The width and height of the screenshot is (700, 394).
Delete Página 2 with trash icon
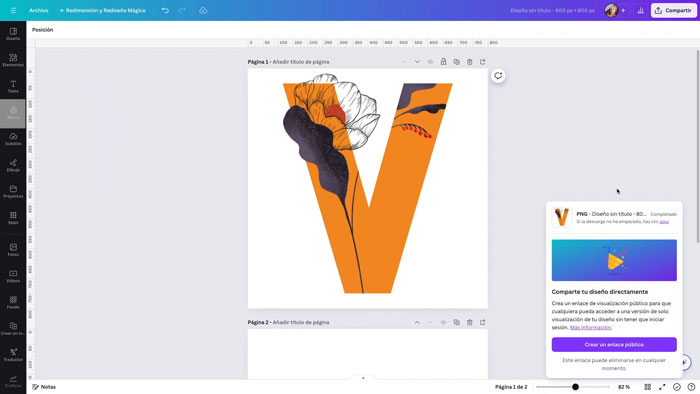(470, 322)
